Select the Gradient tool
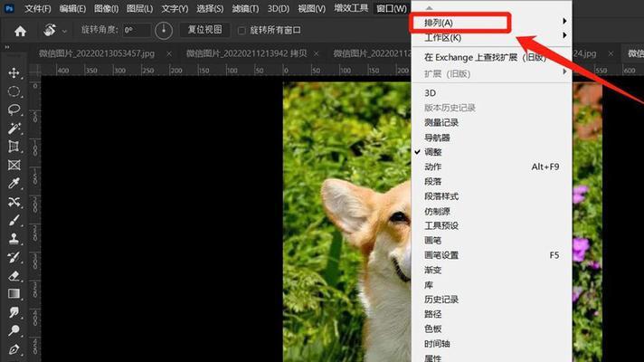Image resolution: width=644 pixels, height=362 pixels. [x=14, y=294]
